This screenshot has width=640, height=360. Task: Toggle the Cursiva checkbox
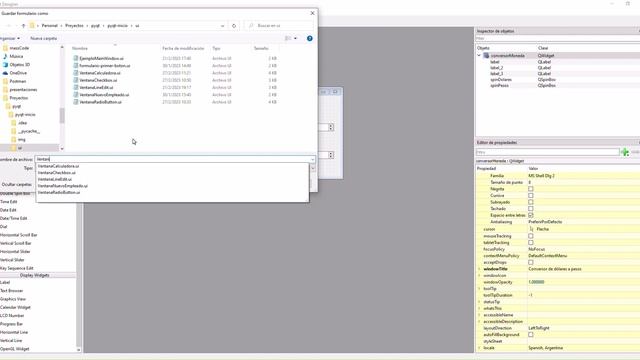531,196
